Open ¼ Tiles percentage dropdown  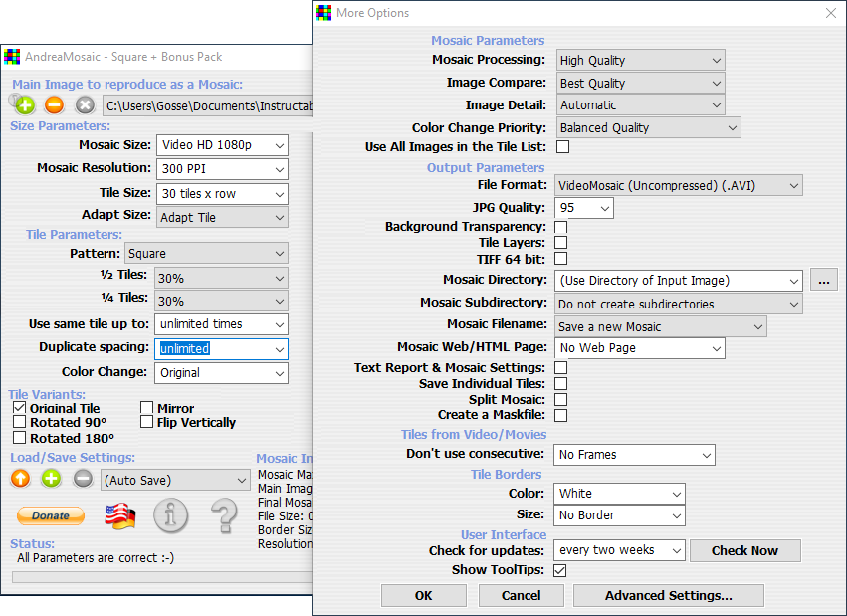pos(221,301)
